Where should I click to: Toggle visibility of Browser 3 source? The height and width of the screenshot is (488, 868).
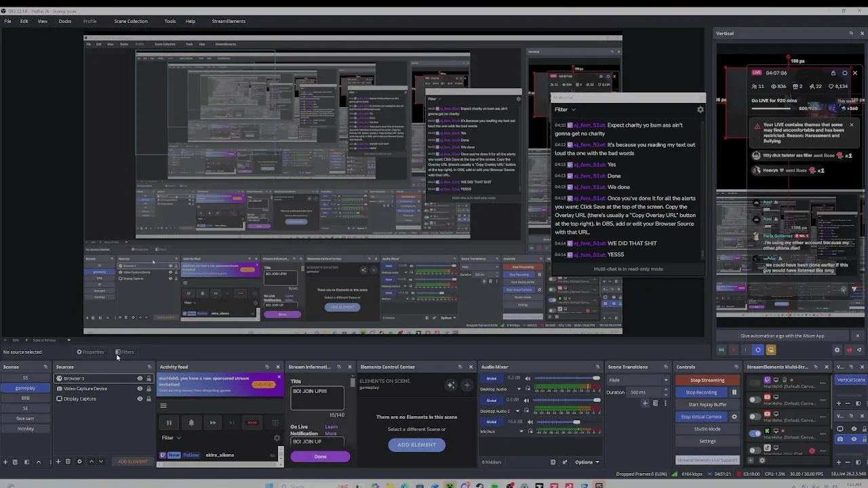tap(140, 378)
